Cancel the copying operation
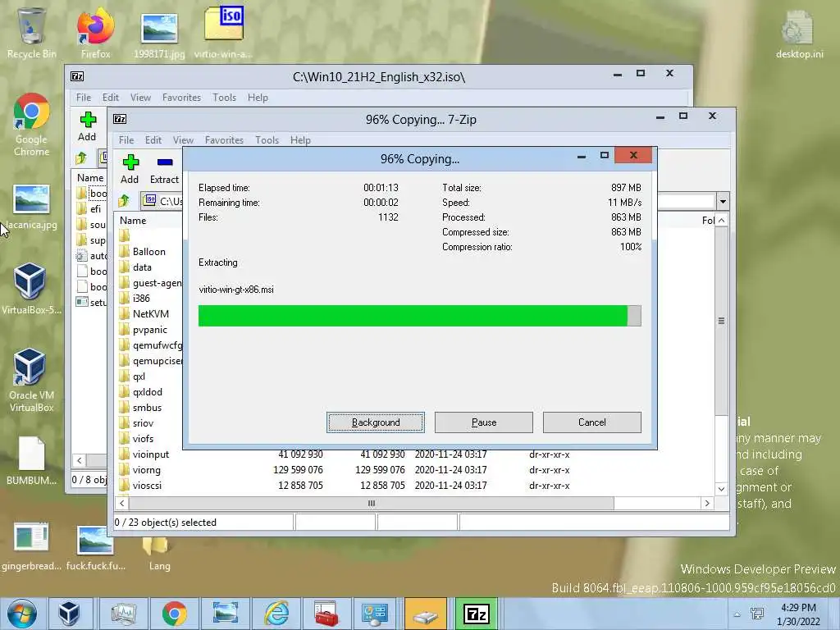Image resolution: width=840 pixels, height=630 pixels. [592, 422]
